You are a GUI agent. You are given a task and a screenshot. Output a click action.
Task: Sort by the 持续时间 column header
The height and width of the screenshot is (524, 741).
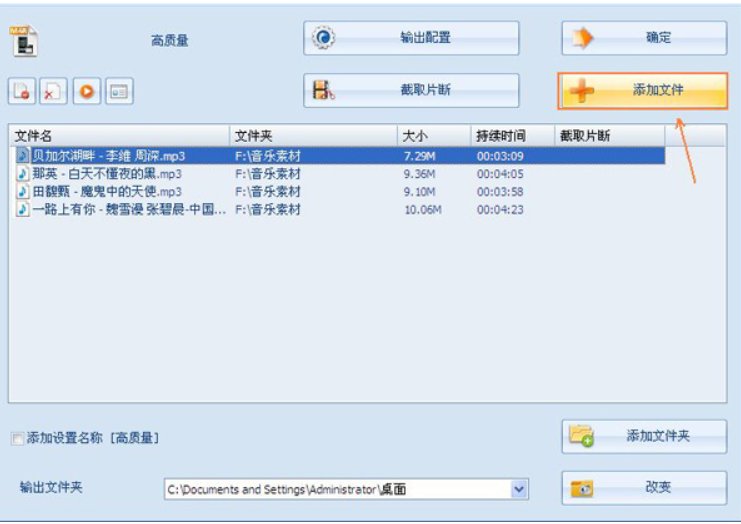[x=513, y=136]
